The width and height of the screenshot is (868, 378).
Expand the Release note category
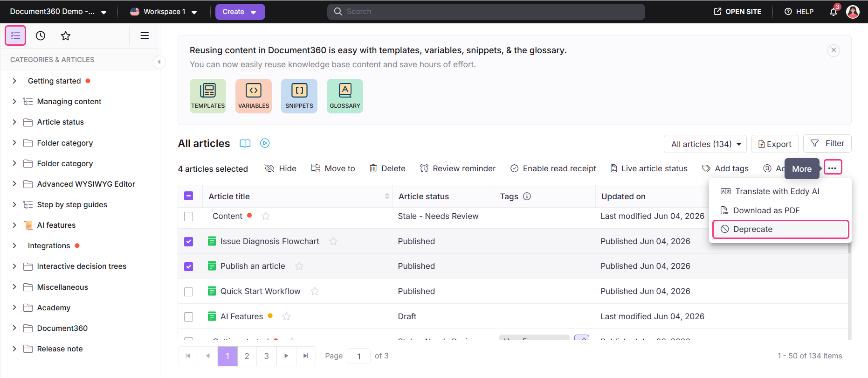pyautogui.click(x=14, y=349)
